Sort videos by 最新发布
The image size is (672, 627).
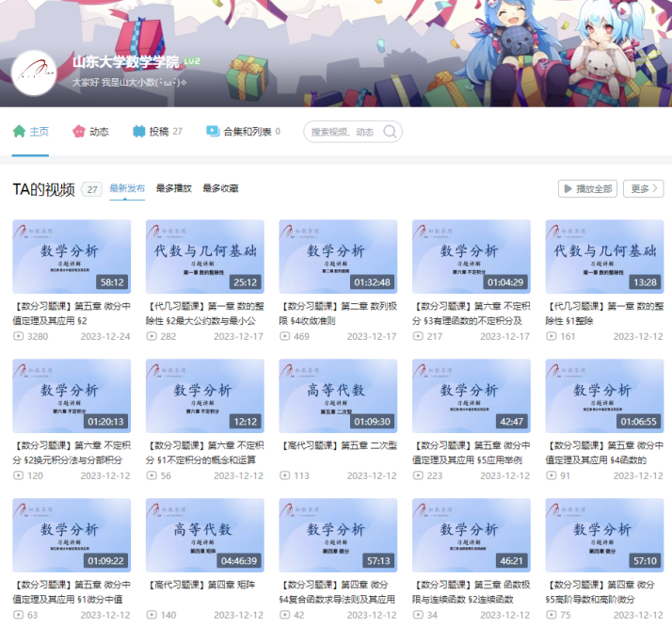(x=127, y=188)
